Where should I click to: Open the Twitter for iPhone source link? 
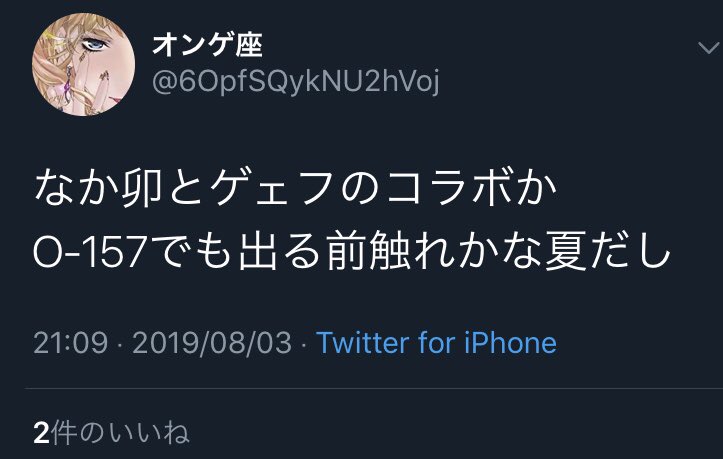point(436,343)
